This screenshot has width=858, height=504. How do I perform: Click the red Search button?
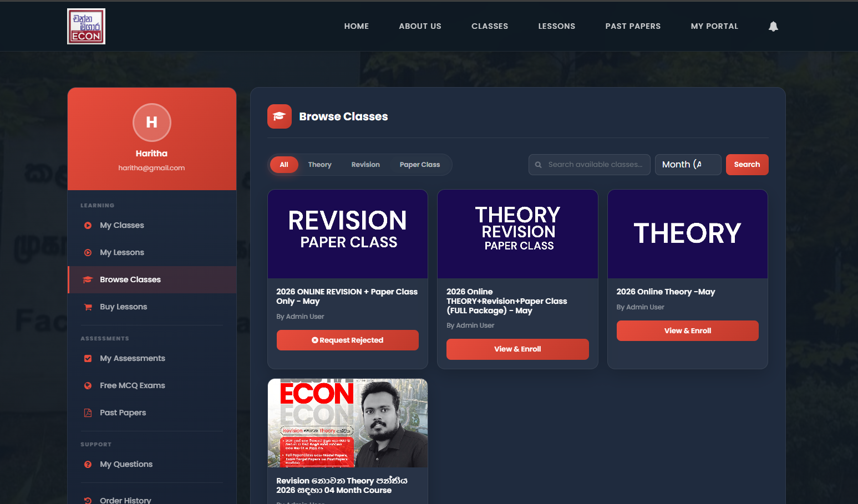(x=747, y=165)
